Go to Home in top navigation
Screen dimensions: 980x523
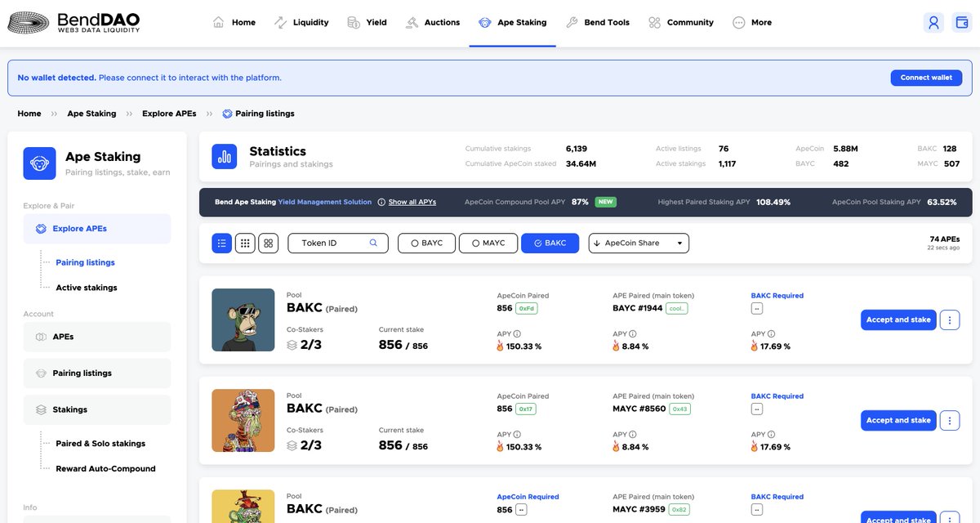[x=234, y=22]
